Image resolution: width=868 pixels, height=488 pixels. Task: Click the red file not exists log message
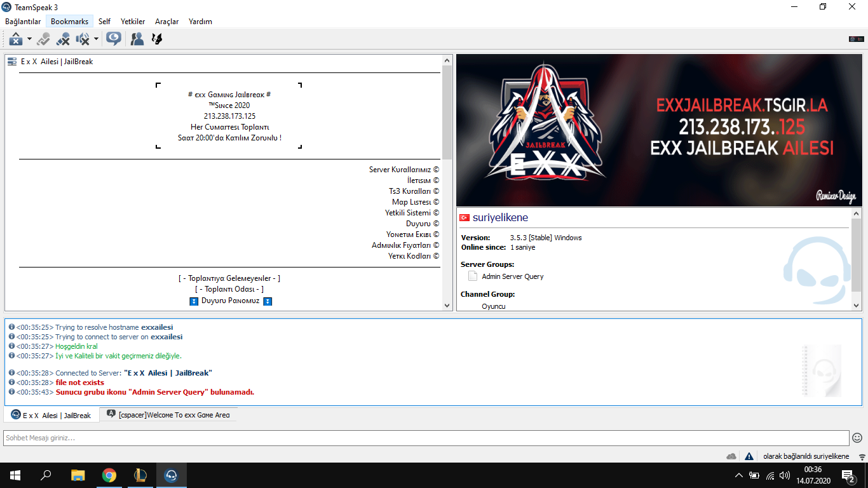click(x=80, y=383)
